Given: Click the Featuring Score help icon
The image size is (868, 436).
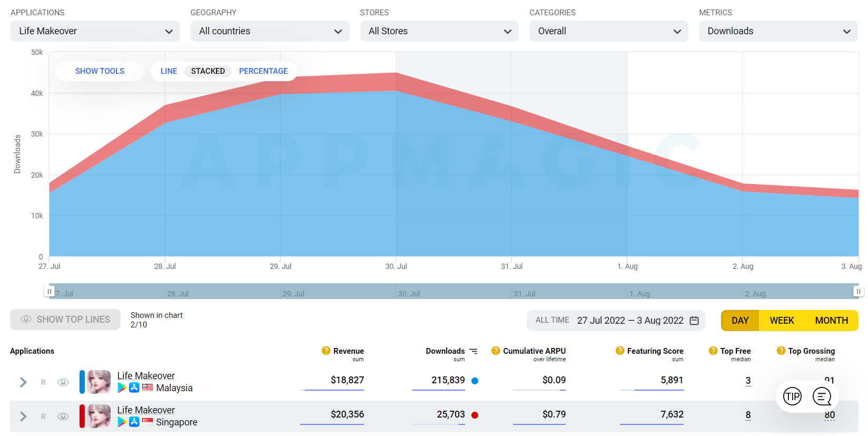Looking at the screenshot, I should click(620, 351).
